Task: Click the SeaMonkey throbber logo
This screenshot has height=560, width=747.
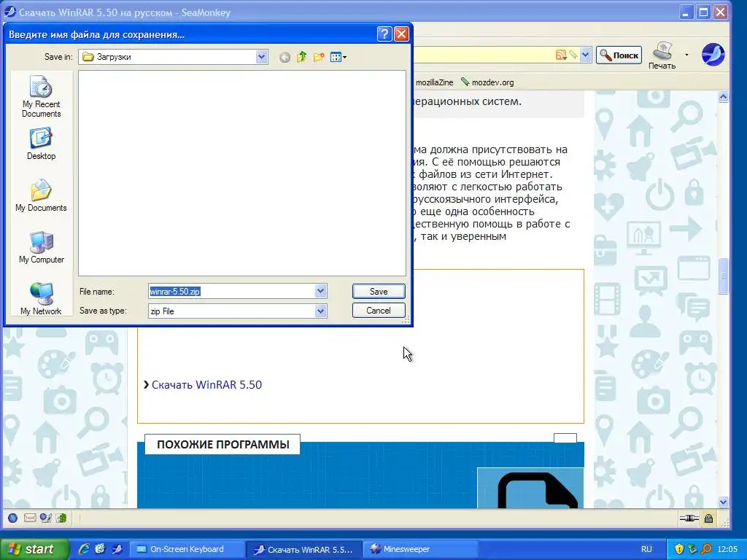Action: coord(713,54)
